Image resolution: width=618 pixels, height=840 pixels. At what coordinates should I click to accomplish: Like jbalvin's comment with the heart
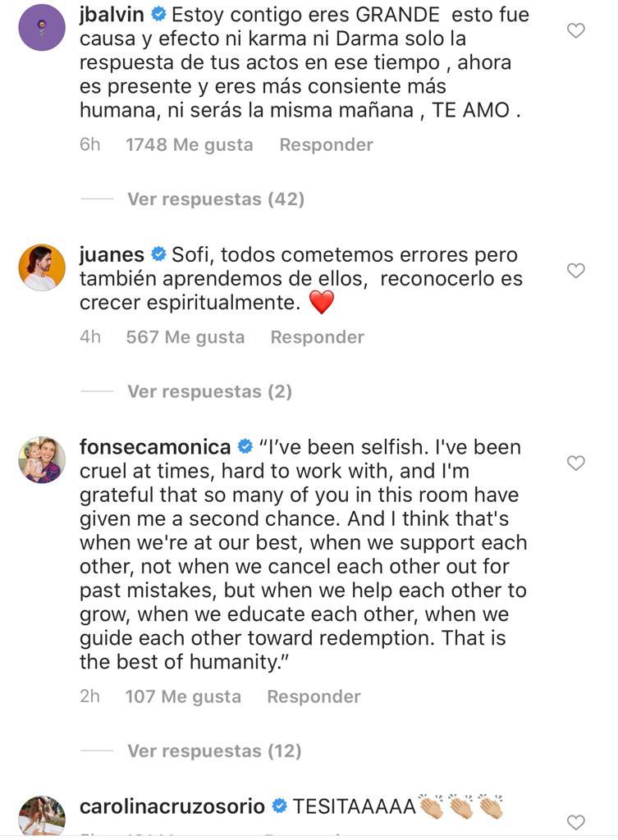pyautogui.click(x=576, y=31)
